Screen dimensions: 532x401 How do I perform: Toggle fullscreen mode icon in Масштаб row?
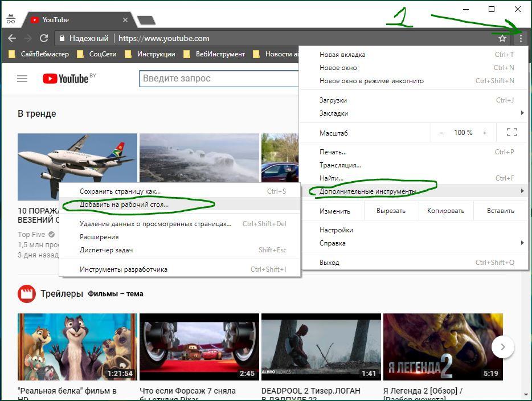pyautogui.click(x=511, y=132)
